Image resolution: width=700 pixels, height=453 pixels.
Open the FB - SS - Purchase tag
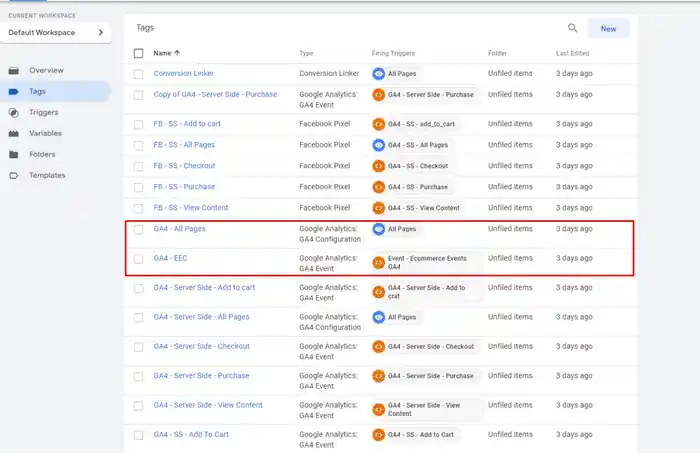coord(184,187)
